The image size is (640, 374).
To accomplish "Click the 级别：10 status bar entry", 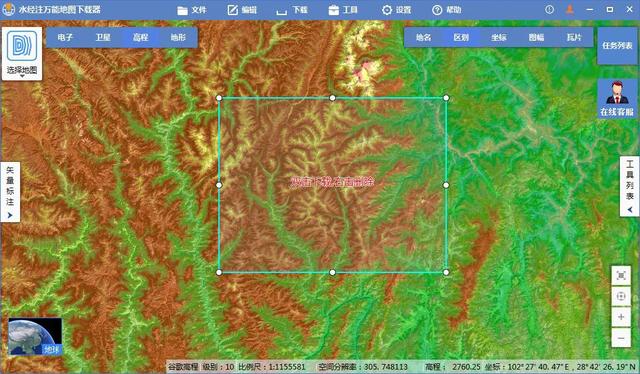I will (218, 367).
